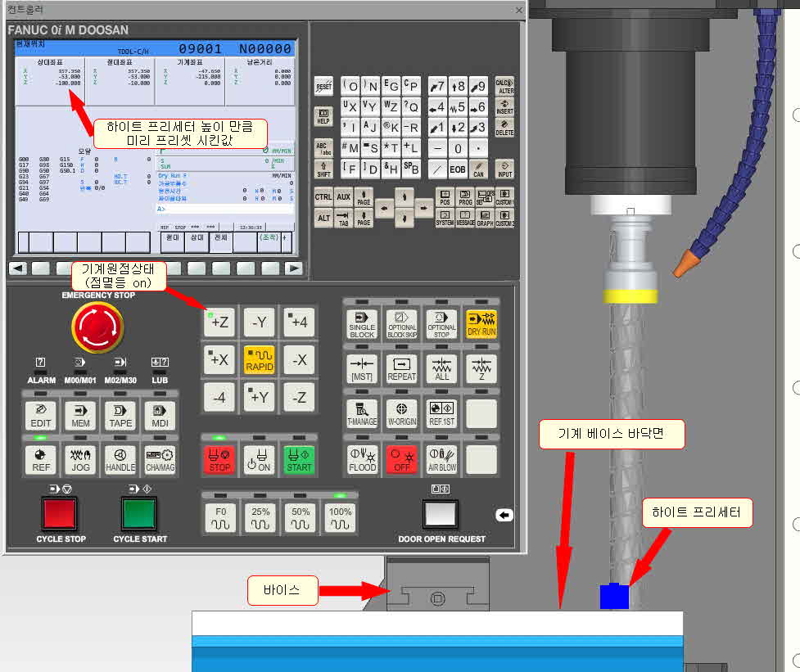Select HANDLE mode
The image size is (800, 672).
(x=120, y=460)
